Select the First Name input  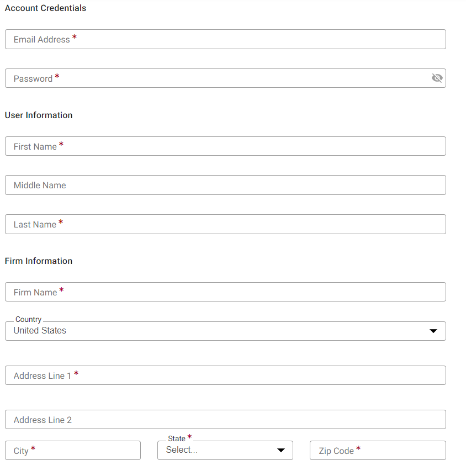pyautogui.click(x=225, y=146)
